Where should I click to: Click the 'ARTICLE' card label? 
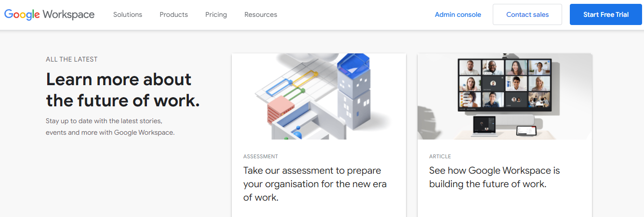pyautogui.click(x=440, y=156)
